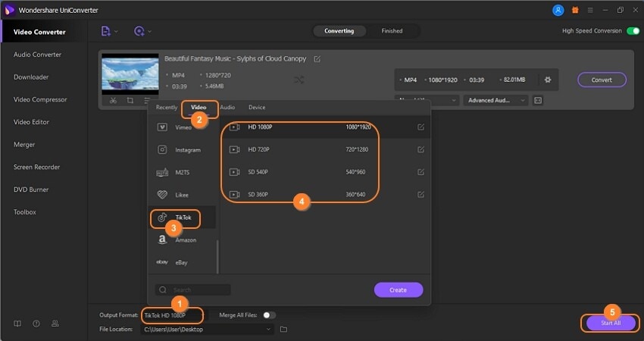This screenshot has width=644, height=341.
Task: Expand the load DVD dropdown arrow
Action: [x=149, y=32]
